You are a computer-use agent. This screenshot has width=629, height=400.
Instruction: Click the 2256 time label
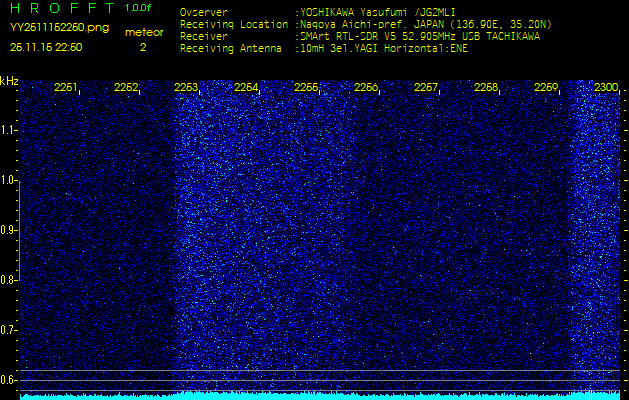pyautogui.click(x=366, y=87)
